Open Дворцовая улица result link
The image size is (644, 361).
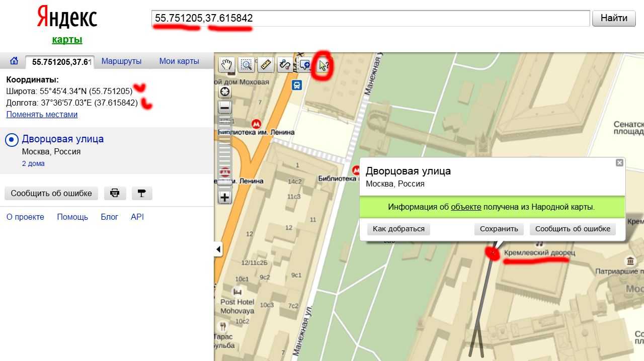tap(63, 139)
